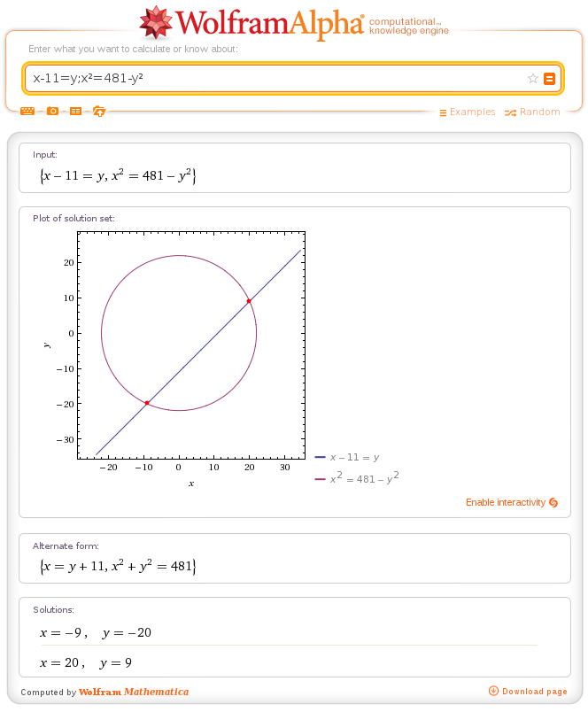
Task: Favorite this query with the star icon
Action: point(533,78)
